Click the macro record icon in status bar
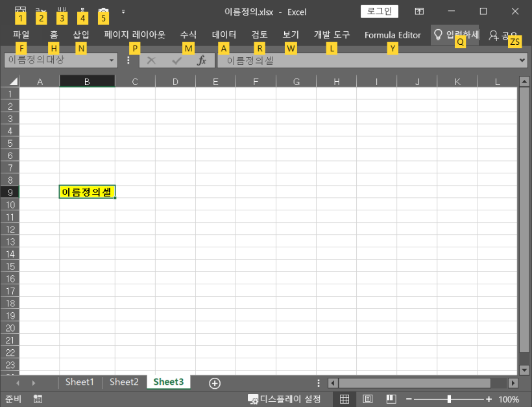The height and width of the screenshot is (407, 532). (38, 399)
